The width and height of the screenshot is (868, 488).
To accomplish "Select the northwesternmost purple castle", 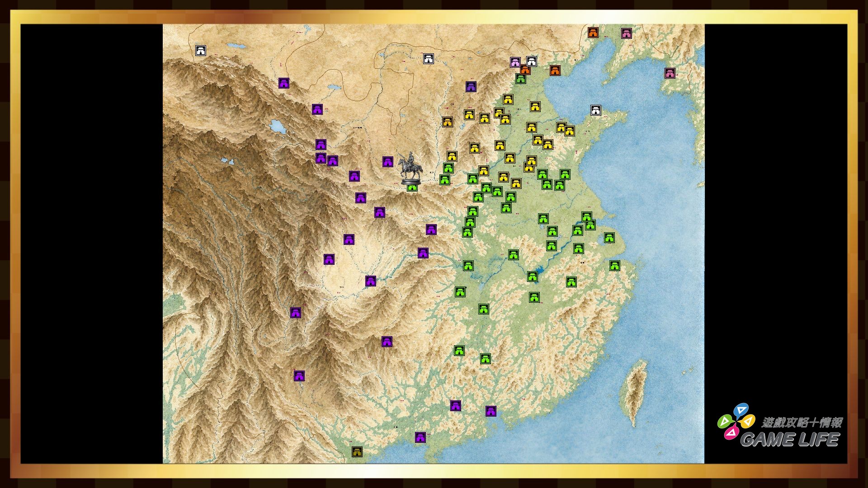I will (x=283, y=83).
